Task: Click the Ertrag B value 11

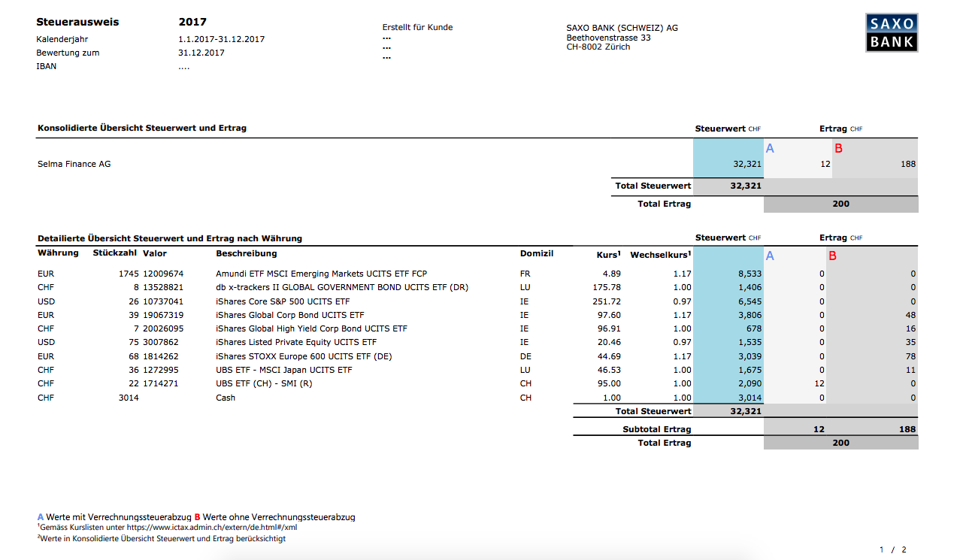Action: pyautogui.click(x=911, y=370)
